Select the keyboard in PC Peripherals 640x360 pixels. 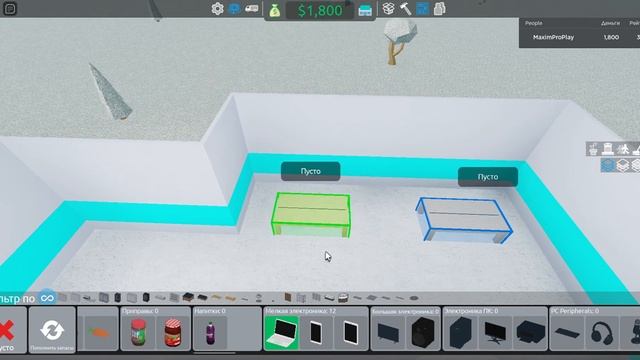(567, 333)
